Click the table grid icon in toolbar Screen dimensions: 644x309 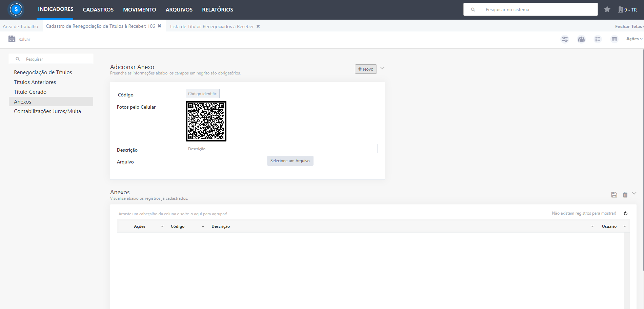point(614,39)
